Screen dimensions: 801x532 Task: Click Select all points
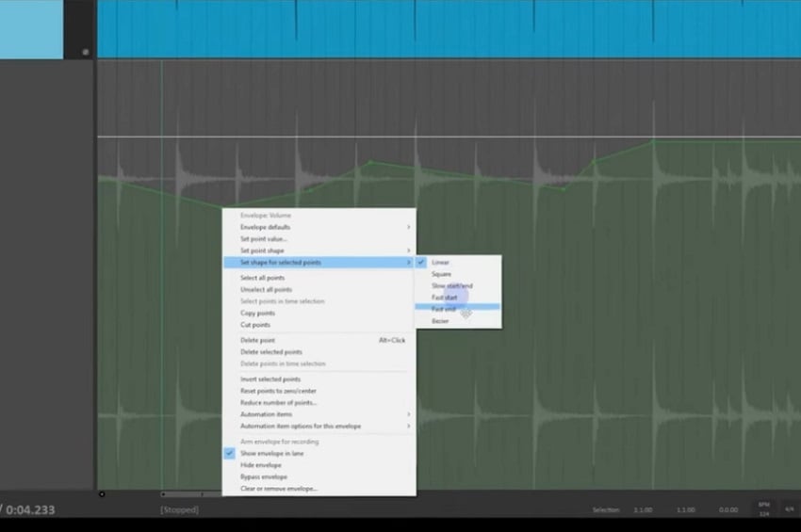(319, 278)
